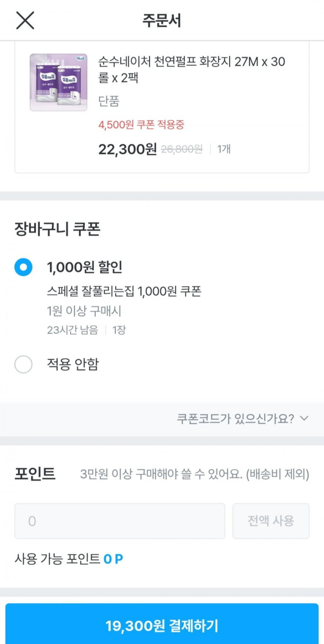The width and height of the screenshot is (324, 644).
Task: Tap the red 4,500원 쿠폰 적용중 text
Action: point(141,125)
